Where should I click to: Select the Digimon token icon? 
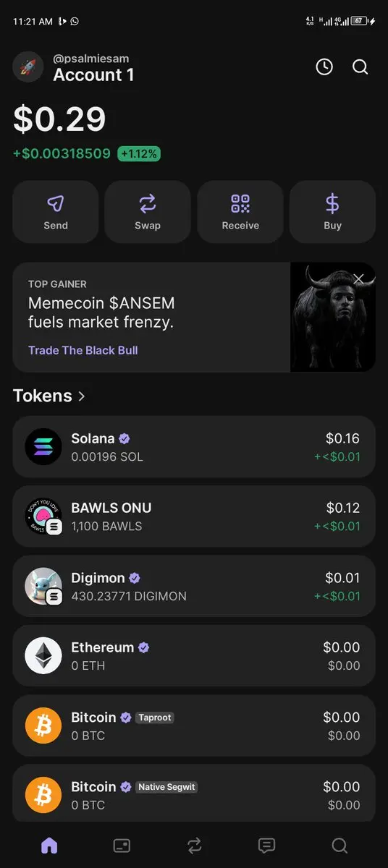click(x=43, y=586)
